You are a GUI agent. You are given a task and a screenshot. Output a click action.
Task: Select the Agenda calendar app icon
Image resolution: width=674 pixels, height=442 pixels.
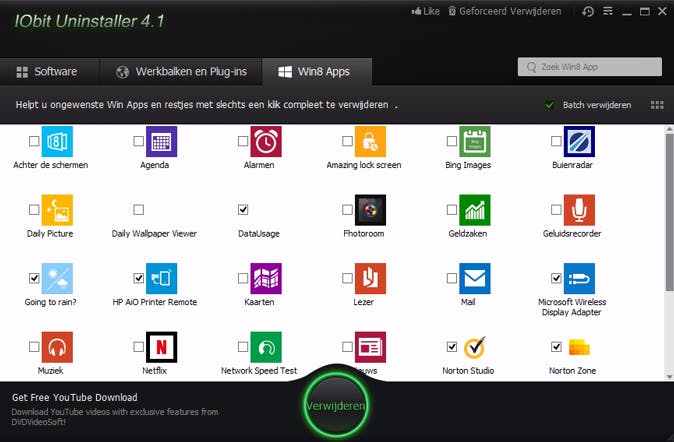pyautogui.click(x=162, y=141)
